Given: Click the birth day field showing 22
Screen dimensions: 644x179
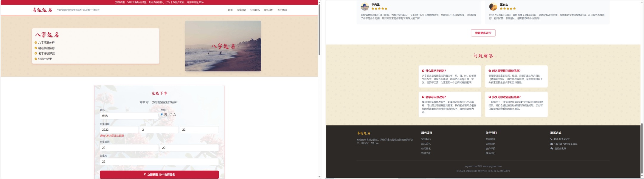Looking at the screenshot, I should 199,130.
